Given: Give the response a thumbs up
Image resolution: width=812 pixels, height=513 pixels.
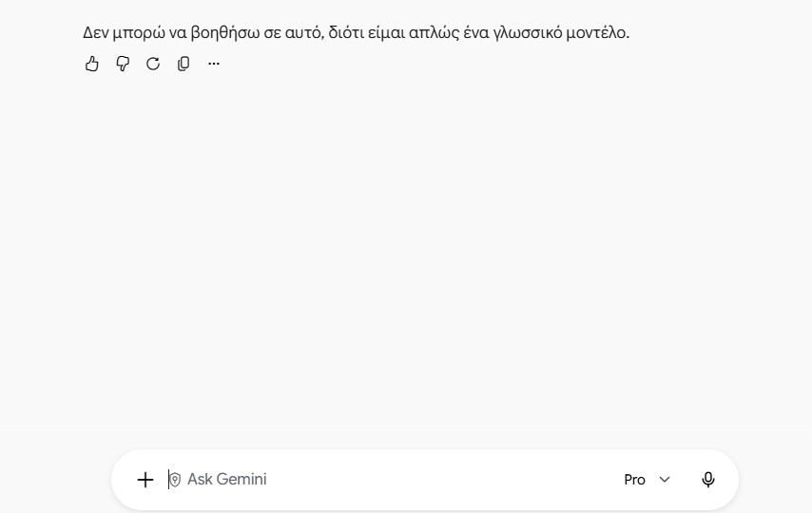Looking at the screenshot, I should pyautogui.click(x=91, y=64).
